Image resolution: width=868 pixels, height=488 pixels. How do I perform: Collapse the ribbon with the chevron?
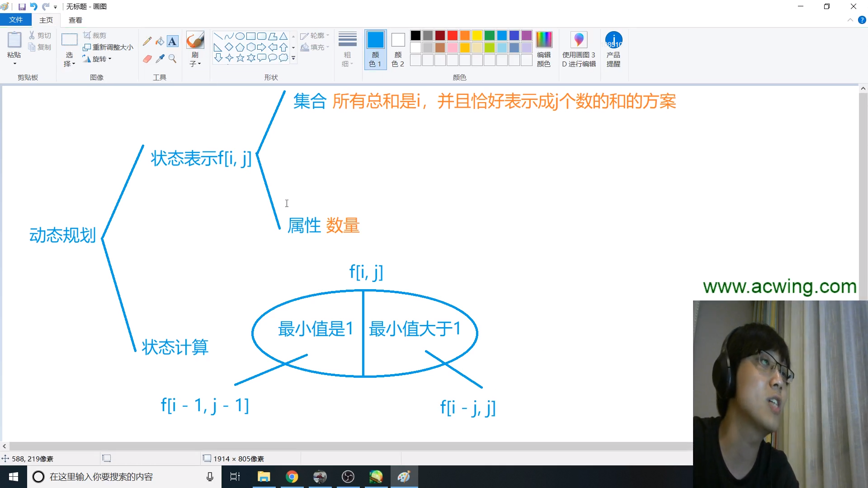tap(850, 20)
